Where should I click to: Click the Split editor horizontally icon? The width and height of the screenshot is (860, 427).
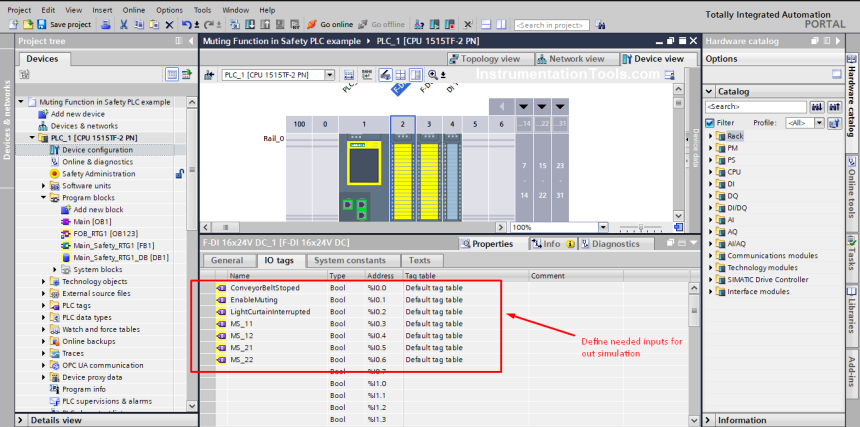pyautogui.click(x=485, y=24)
